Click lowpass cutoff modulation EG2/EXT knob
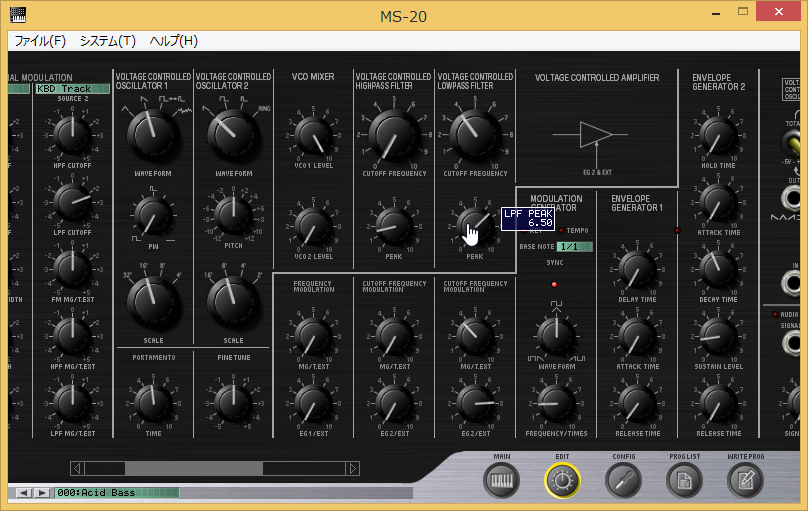Screen dimensions: 808x511 475,403
